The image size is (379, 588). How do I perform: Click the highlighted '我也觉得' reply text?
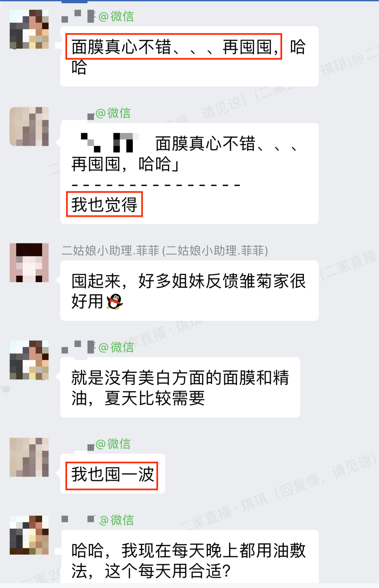click(104, 204)
